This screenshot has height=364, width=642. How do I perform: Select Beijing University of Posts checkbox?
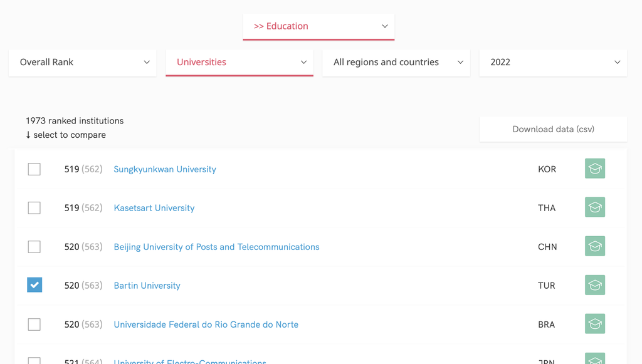pos(34,247)
